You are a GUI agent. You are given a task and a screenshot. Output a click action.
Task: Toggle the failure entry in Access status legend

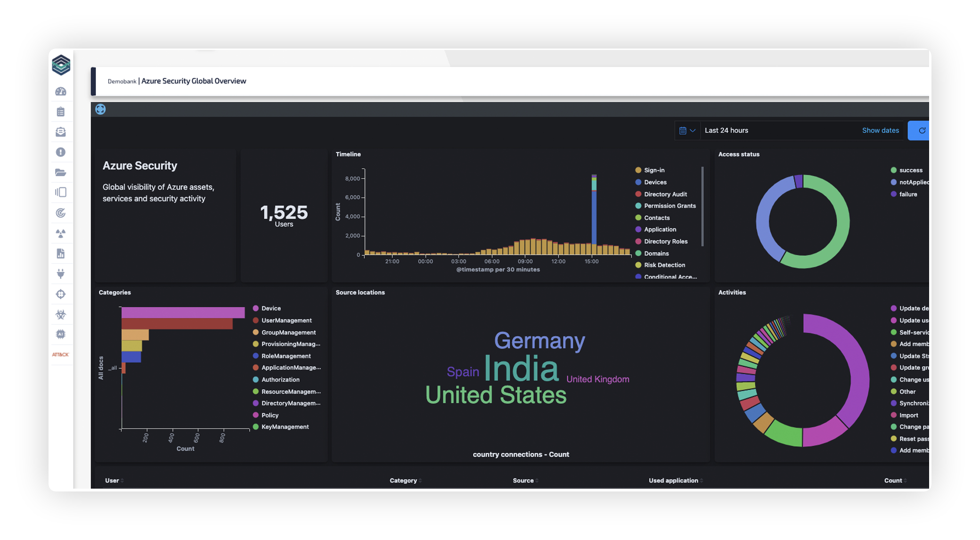[908, 194]
